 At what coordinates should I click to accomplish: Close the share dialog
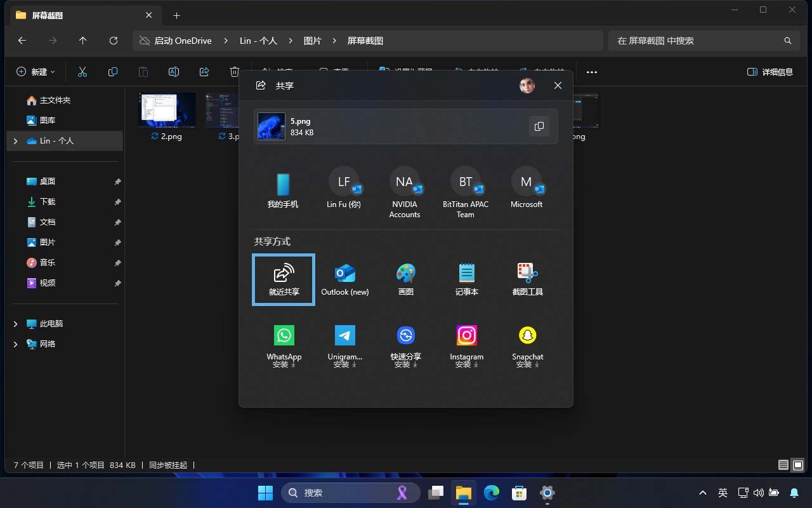[558, 86]
